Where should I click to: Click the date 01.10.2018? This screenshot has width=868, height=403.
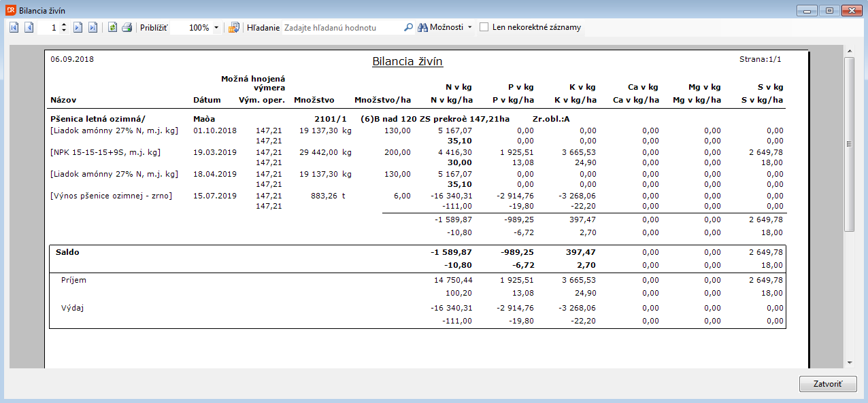click(x=215, y=130)
